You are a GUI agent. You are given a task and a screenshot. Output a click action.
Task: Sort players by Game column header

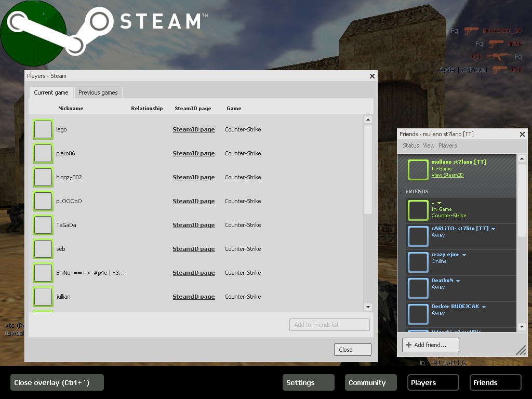click(x=234, y=108)
